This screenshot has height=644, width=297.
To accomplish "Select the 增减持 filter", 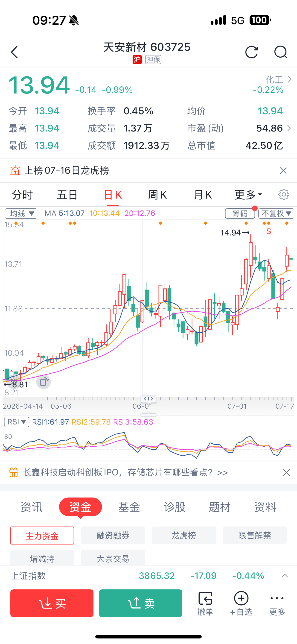I will pos(42,558).
